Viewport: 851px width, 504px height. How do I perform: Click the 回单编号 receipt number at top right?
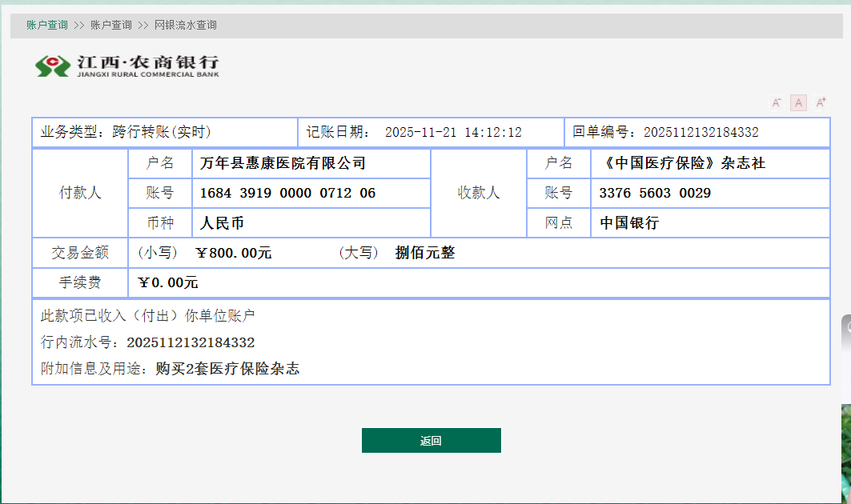click(701, 133)
